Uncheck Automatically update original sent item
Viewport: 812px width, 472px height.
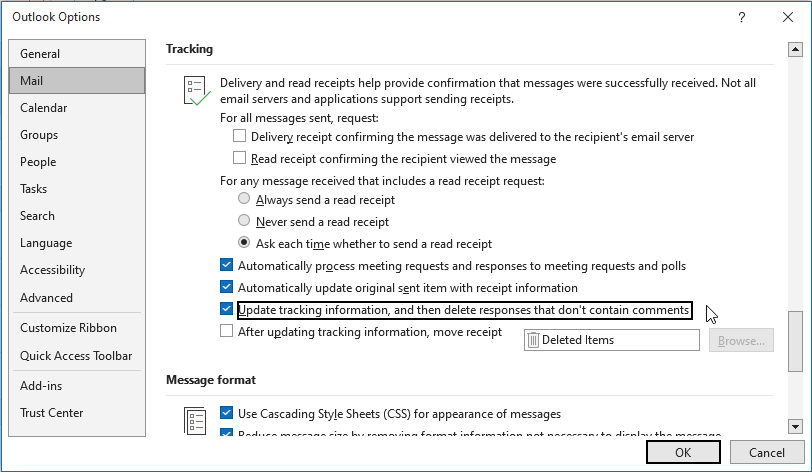pos(226,287)
